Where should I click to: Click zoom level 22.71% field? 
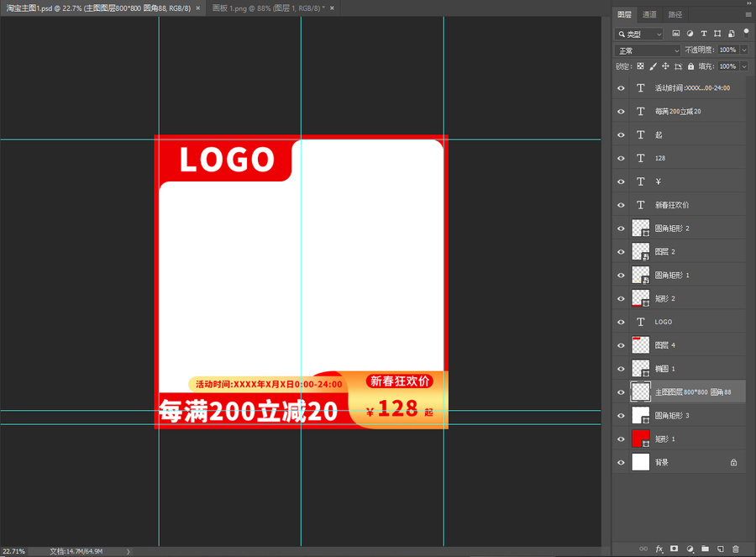click(14, 551)
